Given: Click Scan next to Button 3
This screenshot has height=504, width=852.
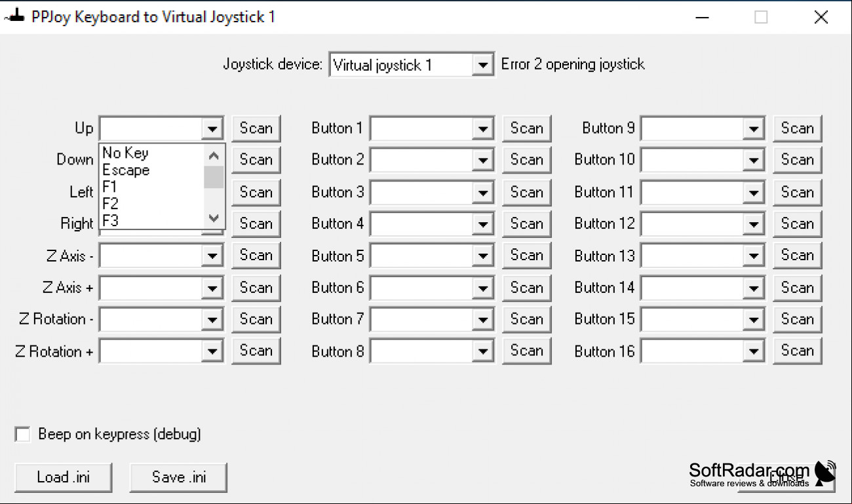Looking at the screenshot, I should click(x=527, y=192).
